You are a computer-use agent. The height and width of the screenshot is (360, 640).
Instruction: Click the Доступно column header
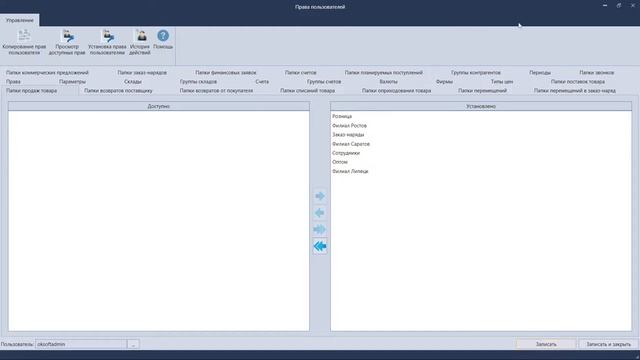pyautogui.click(x=159, y=106)
